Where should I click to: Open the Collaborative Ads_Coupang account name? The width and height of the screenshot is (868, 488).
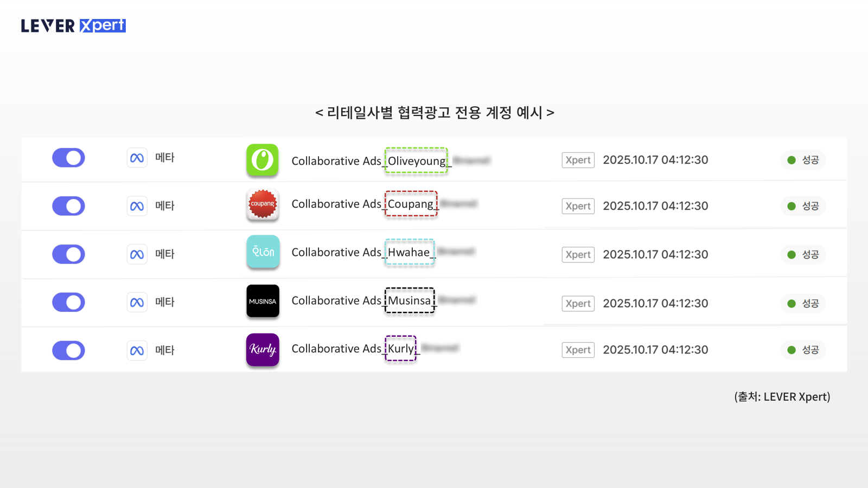tap(362, 204)
